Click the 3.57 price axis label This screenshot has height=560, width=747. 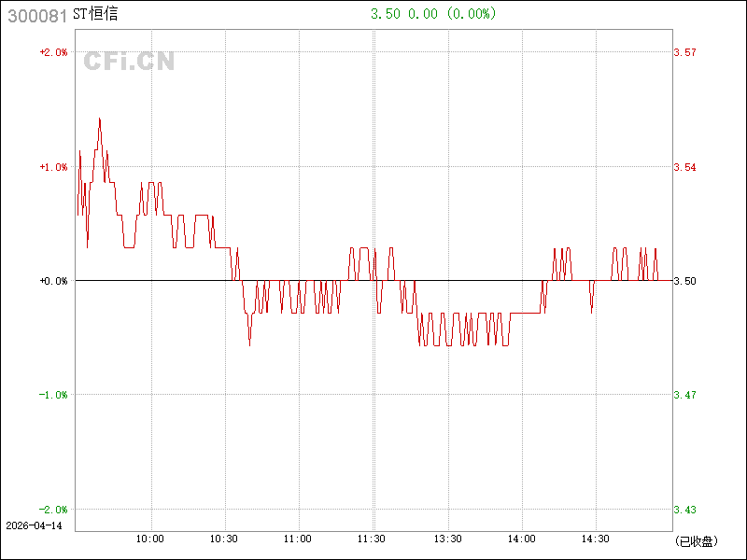pos(684,52)
